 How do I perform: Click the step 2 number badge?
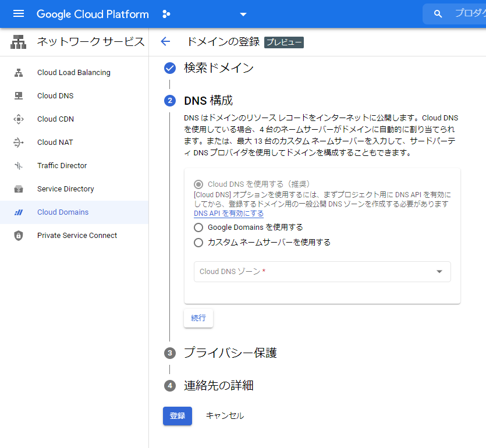tap(170, 101)
